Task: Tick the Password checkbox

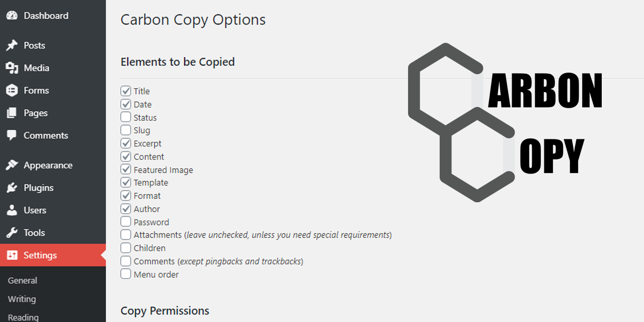Action: click(126, 222)
